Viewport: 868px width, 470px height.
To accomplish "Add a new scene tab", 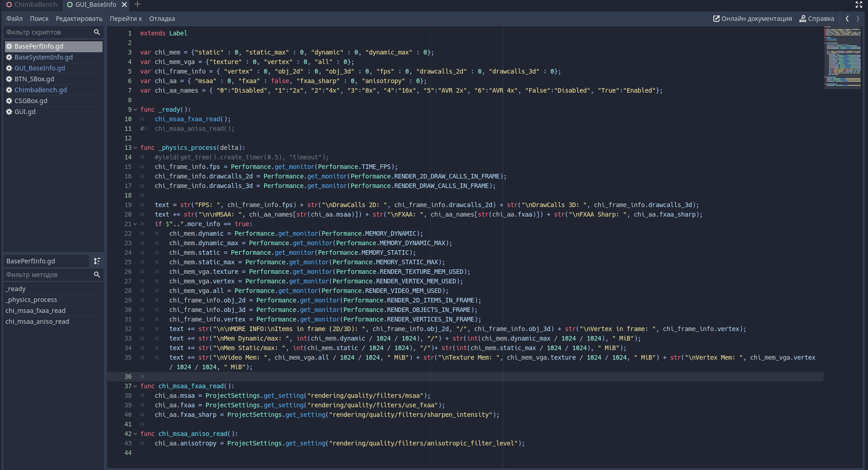I will 137,5.
